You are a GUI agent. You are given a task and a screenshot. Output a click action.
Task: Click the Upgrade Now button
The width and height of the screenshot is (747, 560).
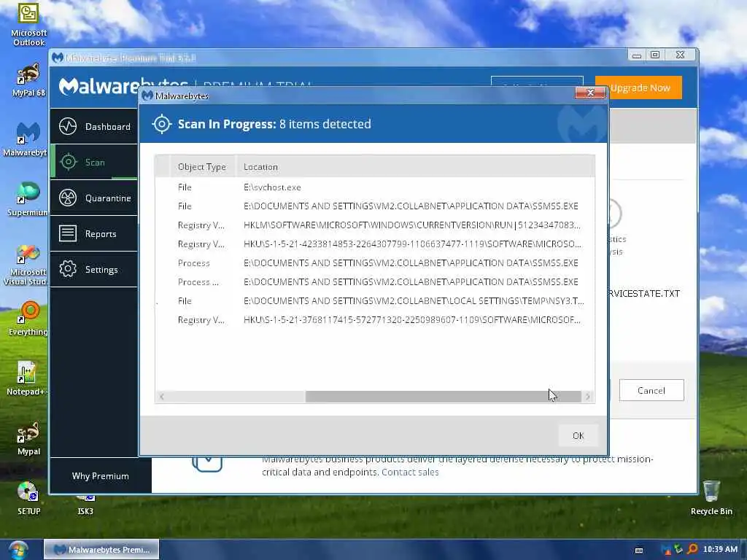coord(639,88)
